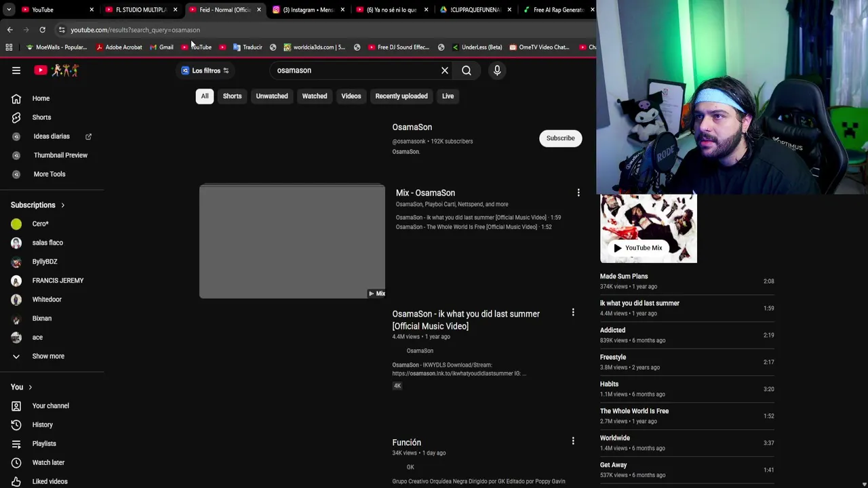Select the Unwatched filter chip
The image size is (868, 488).
272,96
